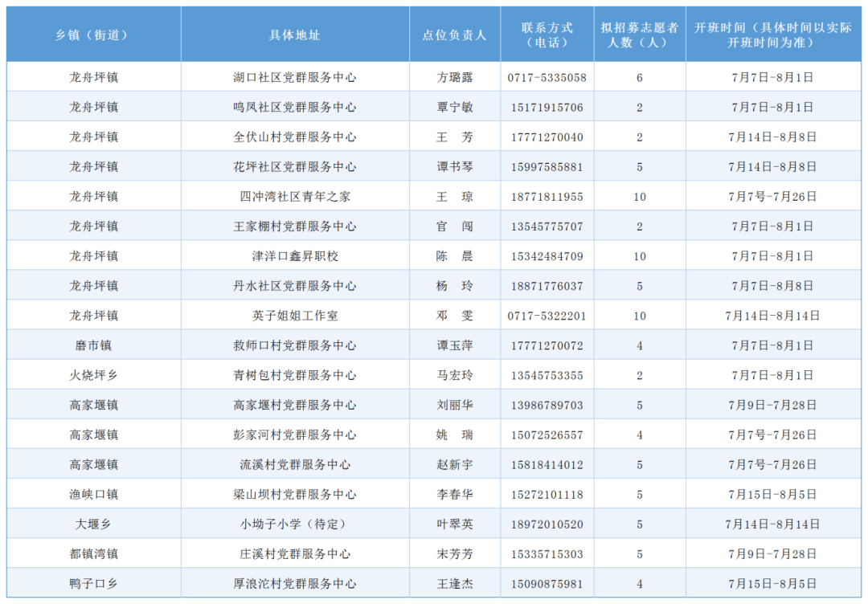Click the 联系方式（电话） column header

(547, 34)
